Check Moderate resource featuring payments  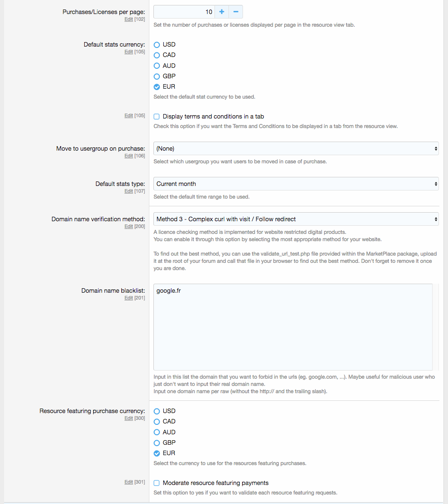tap(157, 483)
